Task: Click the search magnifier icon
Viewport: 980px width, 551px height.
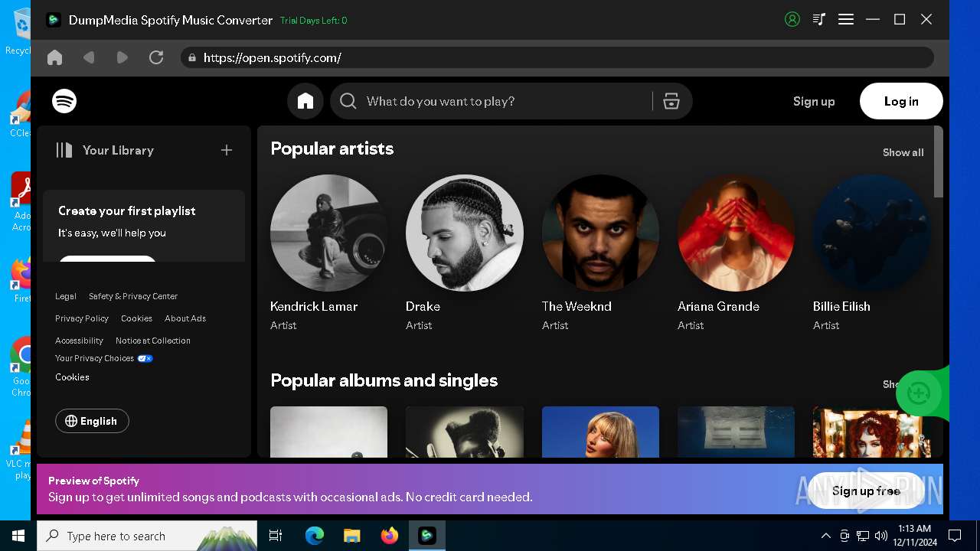Action: coord(348,101)
